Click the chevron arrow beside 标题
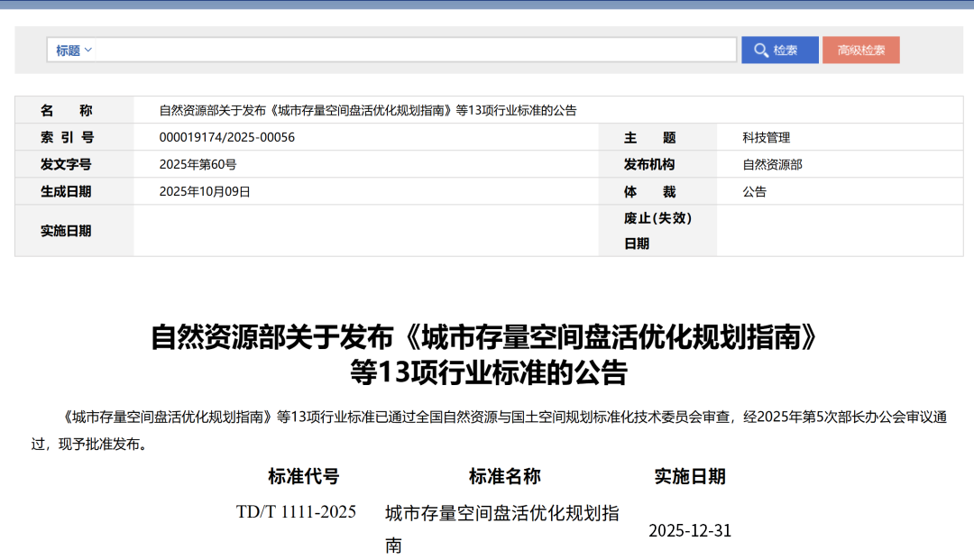974x560 pixels. coord(88,50)
